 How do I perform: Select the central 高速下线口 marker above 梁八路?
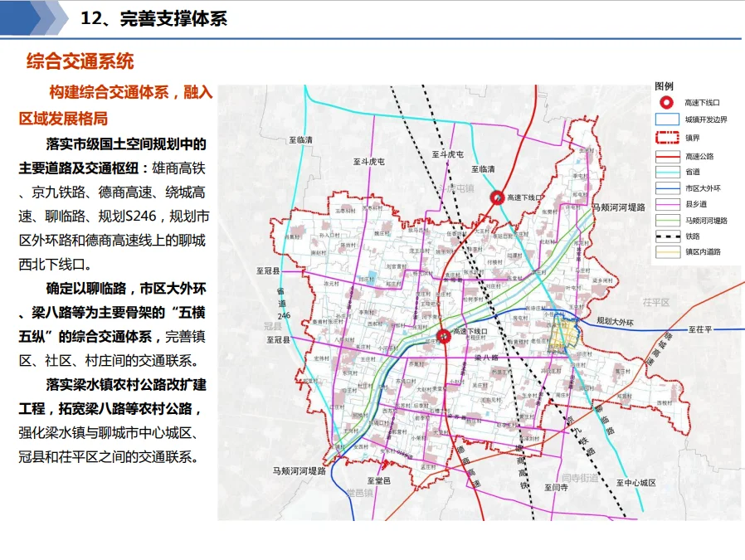coord(444,335)
